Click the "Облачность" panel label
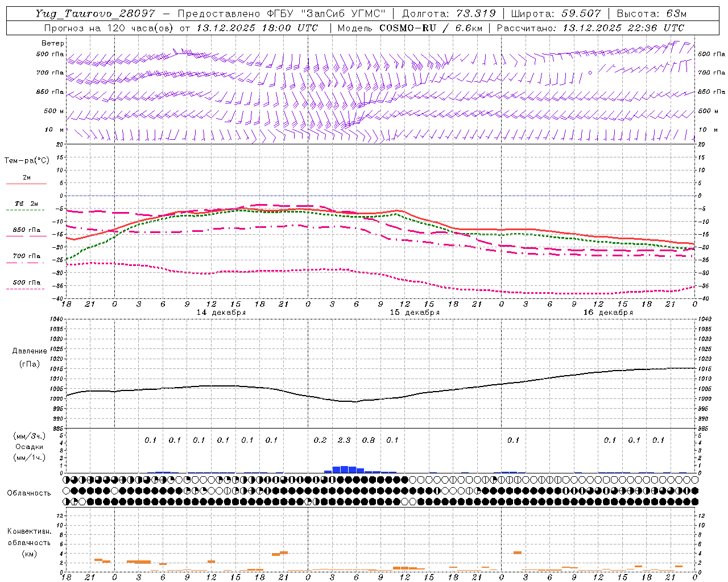Image resolution: width=728 pixels, height=582 pixels. click(29, 493)
